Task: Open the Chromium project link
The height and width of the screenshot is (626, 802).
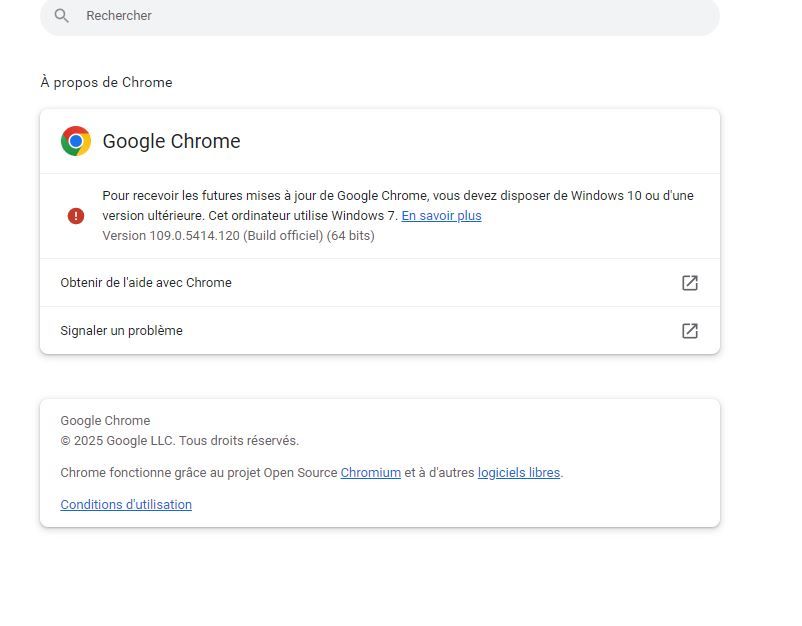Action: point(370,473)
